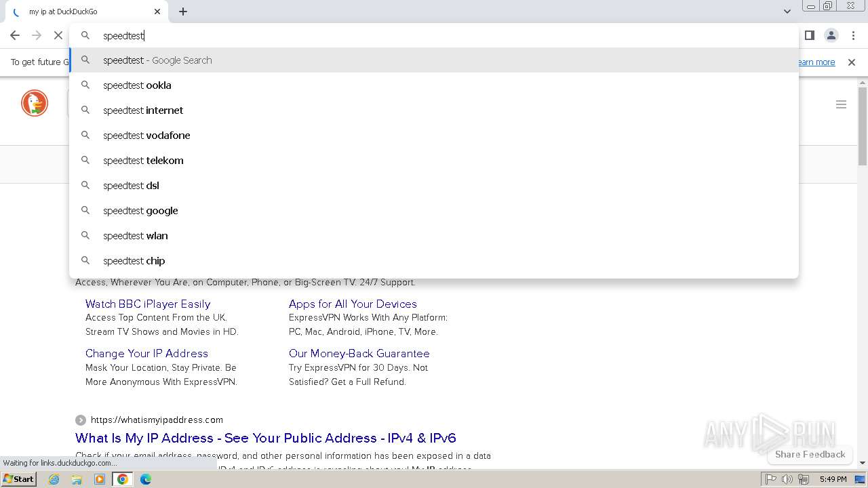868x488 pixels.
Task: Click the DuckDuckGo logo
Action: [35, 104]
